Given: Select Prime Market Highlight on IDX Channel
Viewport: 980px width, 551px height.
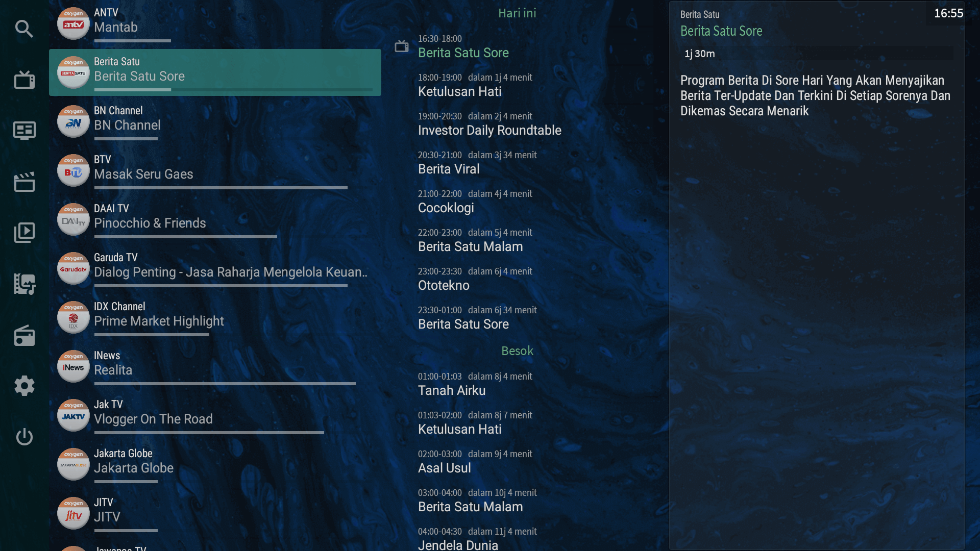Looking at the screenshot, I should 159,321.
